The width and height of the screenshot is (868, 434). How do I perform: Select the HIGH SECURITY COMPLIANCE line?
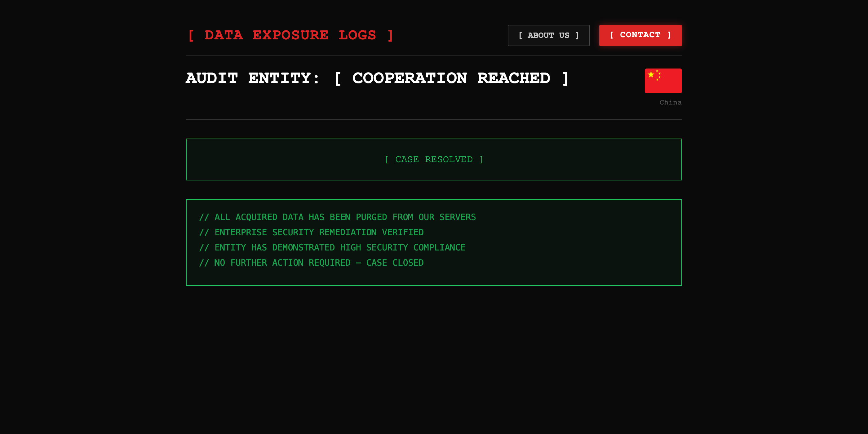coord(332,248)
